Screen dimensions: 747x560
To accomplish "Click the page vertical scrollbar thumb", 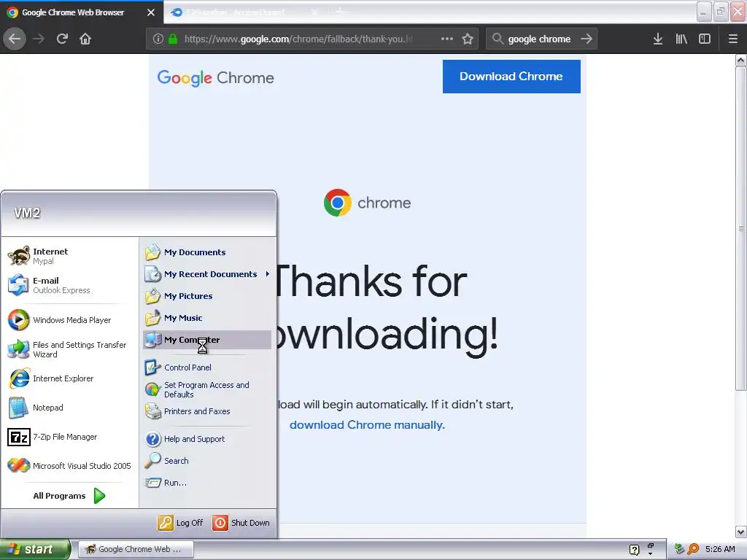I will pyautogui.click(x=741, y=228).
